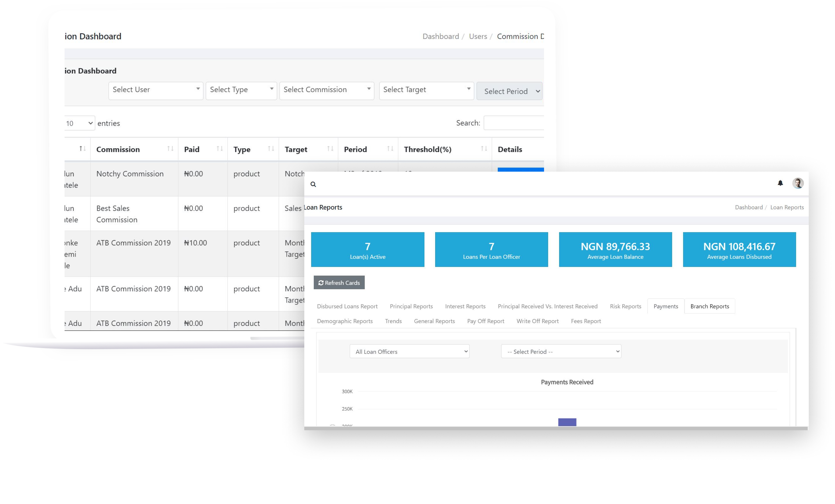Switch to the Branch Reports tab
This screenshot has height=504, width=835.
[710, 306]
